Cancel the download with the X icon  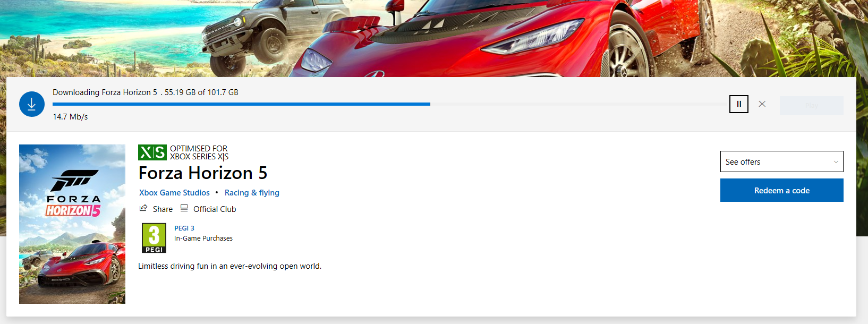click(x=762, y=104)
